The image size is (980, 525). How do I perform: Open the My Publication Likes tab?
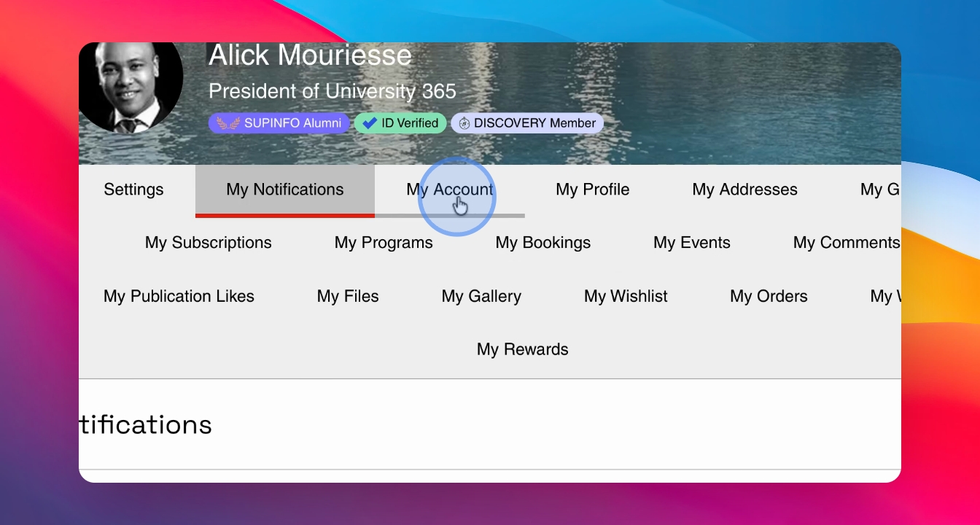[179, 296]
